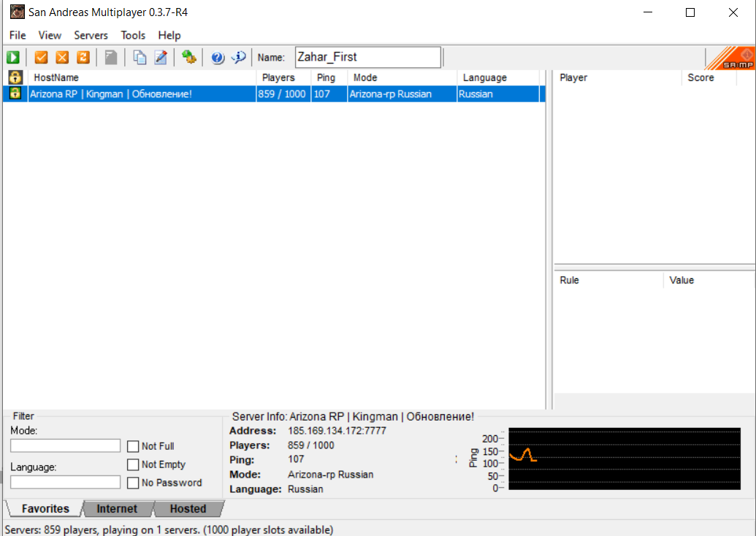Screen dimensions: 756x536
Task: Click the blue Help question icon
Action: point(218,58)
